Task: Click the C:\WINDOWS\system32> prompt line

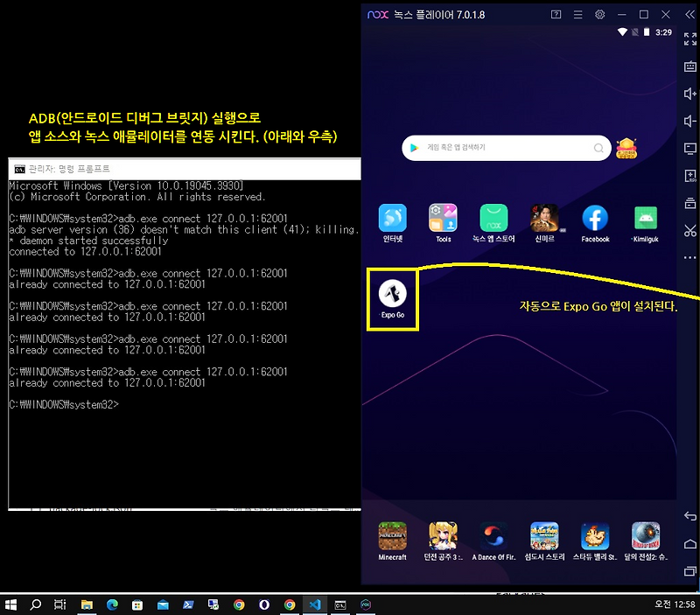Action: click(64, 404)
